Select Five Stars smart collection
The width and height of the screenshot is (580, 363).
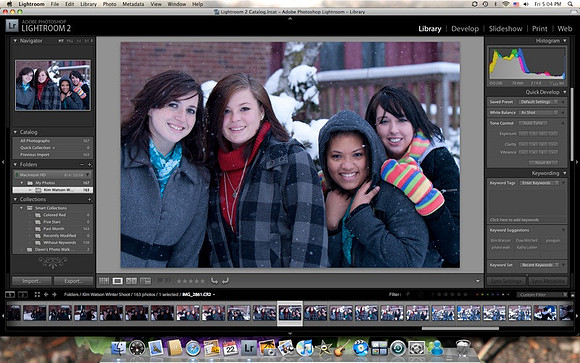coord(53,222)
